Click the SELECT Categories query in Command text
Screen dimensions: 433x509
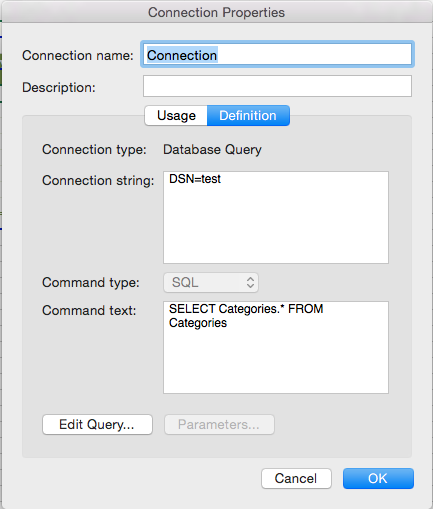(x=246, y=316)
